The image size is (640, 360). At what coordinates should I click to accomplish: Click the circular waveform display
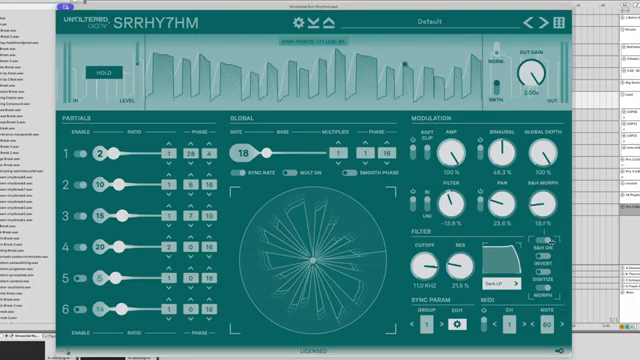(313, 260)
